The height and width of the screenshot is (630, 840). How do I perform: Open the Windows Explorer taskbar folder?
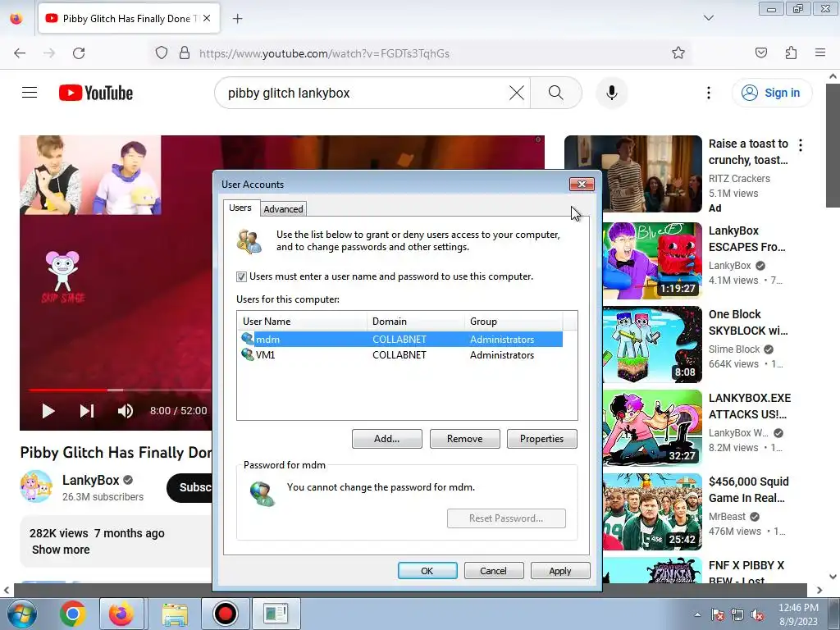click(x=175, y=614)
